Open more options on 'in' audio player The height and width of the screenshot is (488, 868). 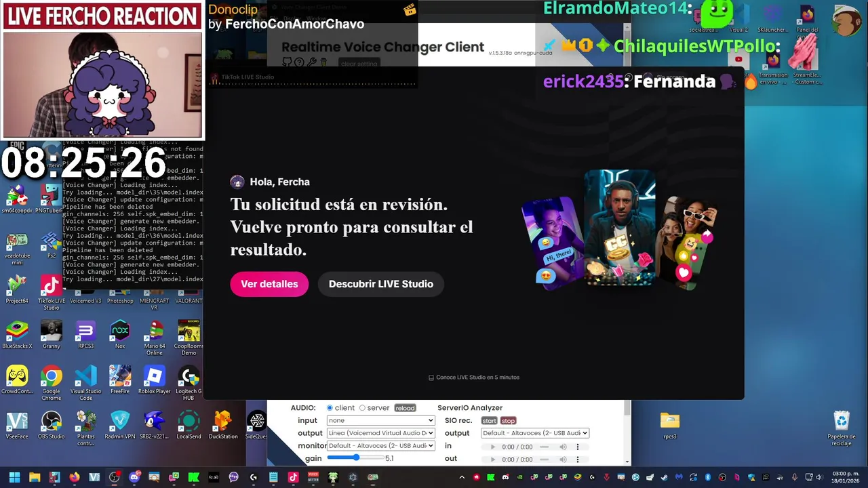[x=578, y=447]
